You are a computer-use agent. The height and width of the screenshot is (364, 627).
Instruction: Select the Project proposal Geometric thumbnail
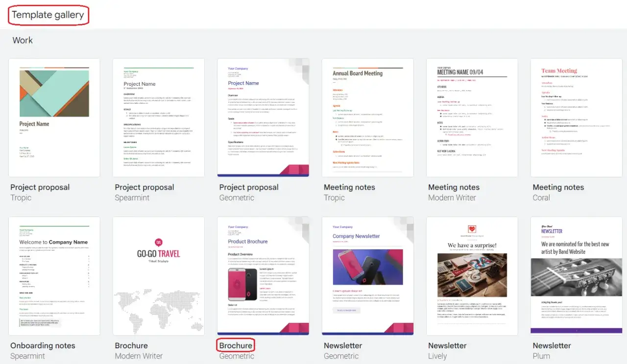(x=263, y=118)
